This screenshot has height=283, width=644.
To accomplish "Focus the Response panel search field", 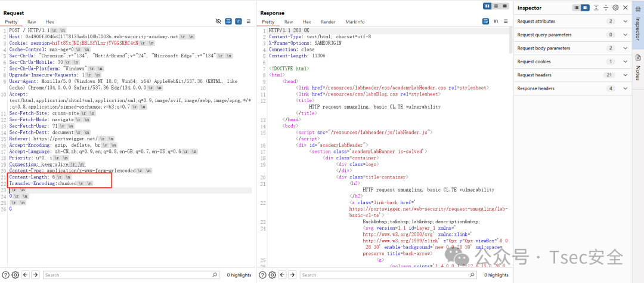I will [x=388, y=275].
